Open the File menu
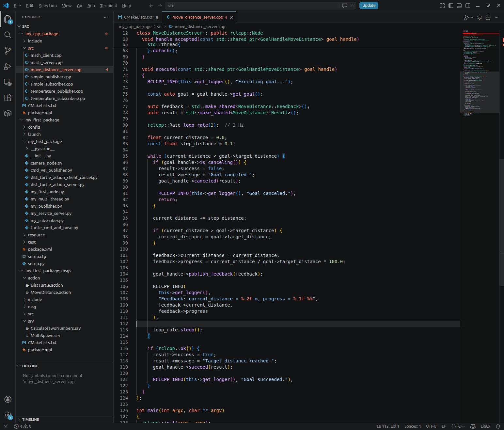Image resolution: width=504 pixels, height=430 pixels. point(17,6)
